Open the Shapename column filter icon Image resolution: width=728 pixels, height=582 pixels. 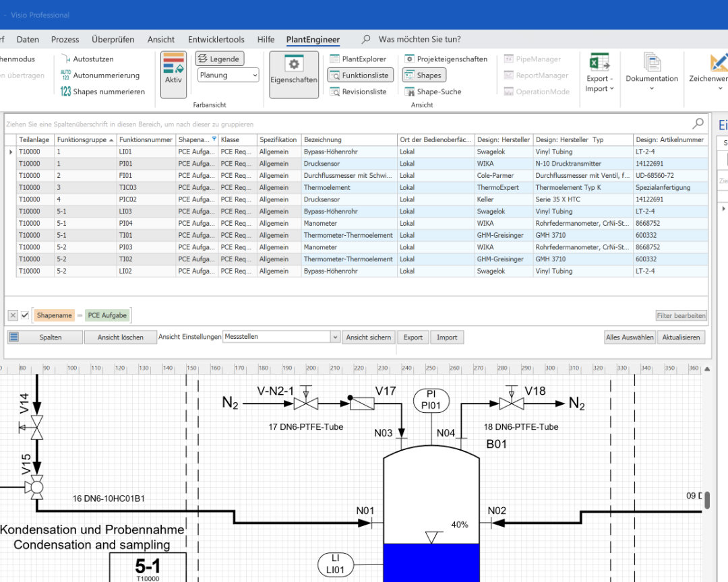click(214, 139)
